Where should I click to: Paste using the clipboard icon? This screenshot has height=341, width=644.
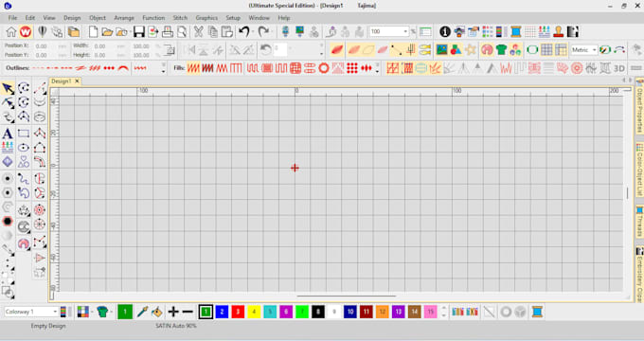227,31
